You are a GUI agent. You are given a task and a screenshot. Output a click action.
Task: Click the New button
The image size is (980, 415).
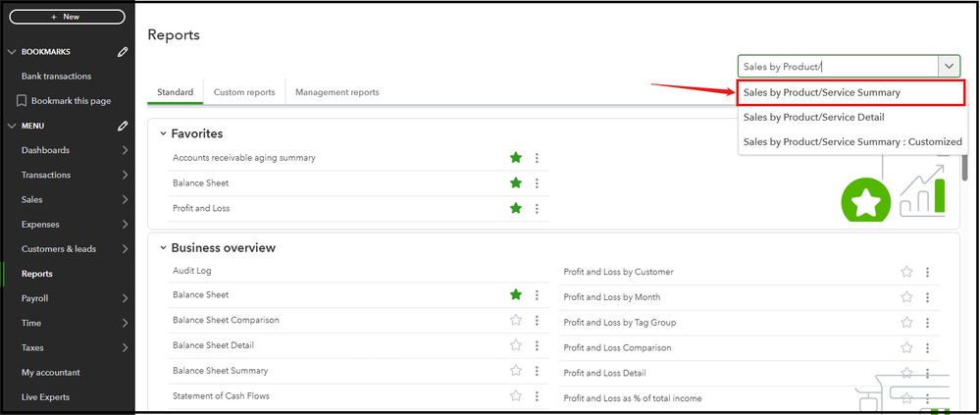tap(67, 17)
